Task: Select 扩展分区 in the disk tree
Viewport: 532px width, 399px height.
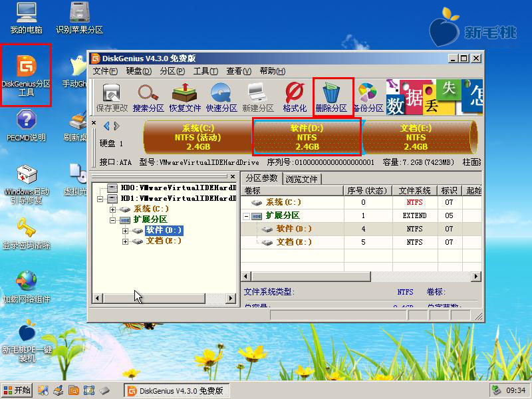Action: (150, 219)
